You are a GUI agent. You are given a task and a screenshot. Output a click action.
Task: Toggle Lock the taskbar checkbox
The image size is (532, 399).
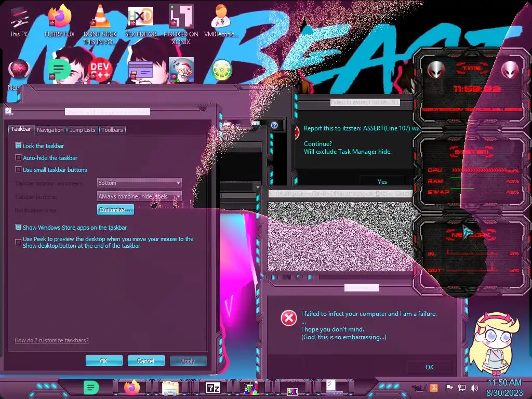pos(18,146)
